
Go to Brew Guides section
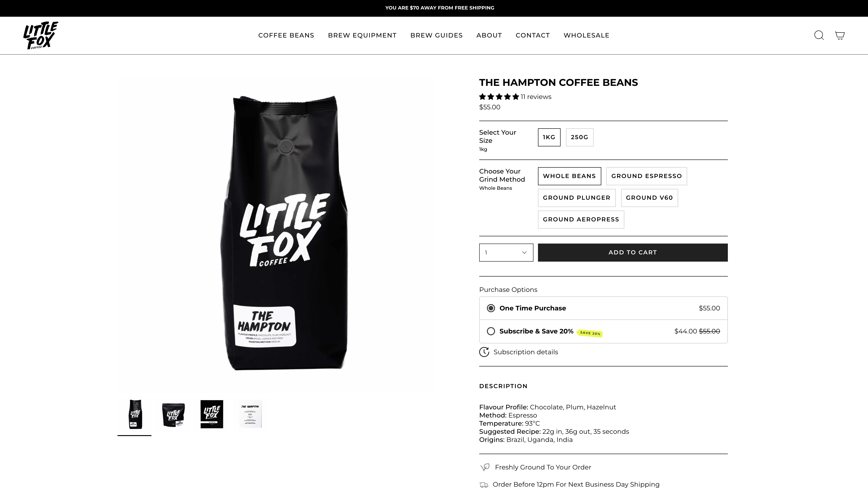pos(436,35)
